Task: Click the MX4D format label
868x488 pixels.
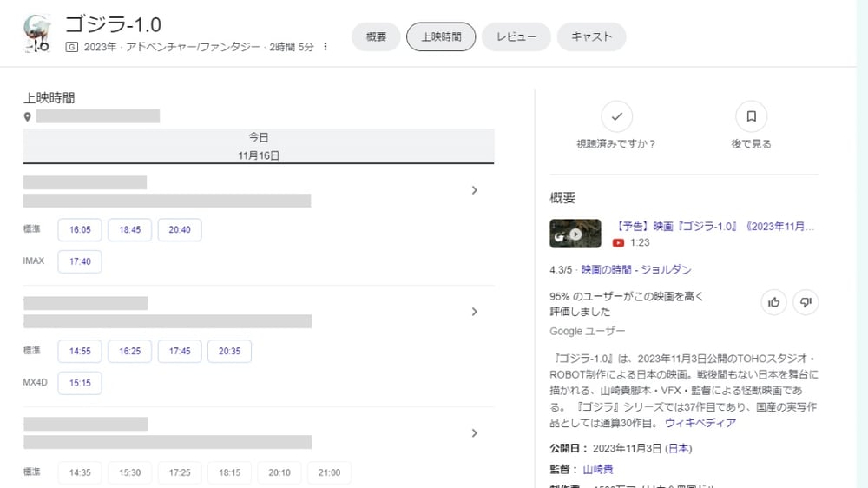Action: coord(35,382)
